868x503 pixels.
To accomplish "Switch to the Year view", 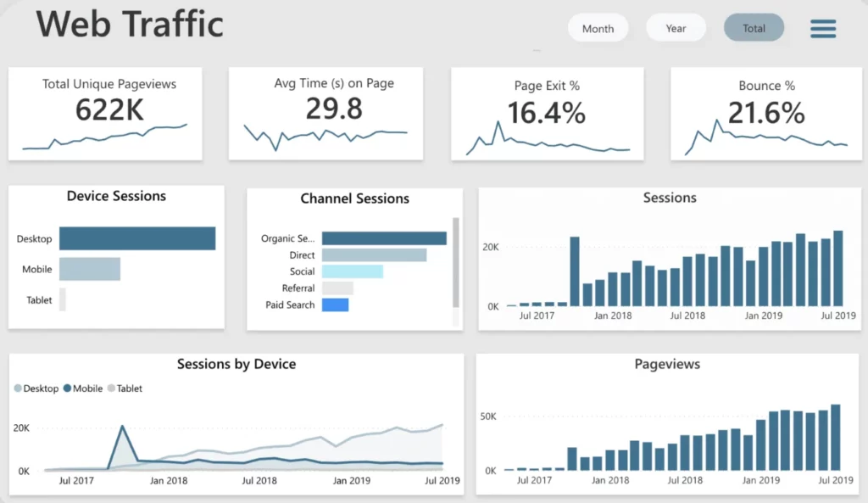I will coord(676,28).
